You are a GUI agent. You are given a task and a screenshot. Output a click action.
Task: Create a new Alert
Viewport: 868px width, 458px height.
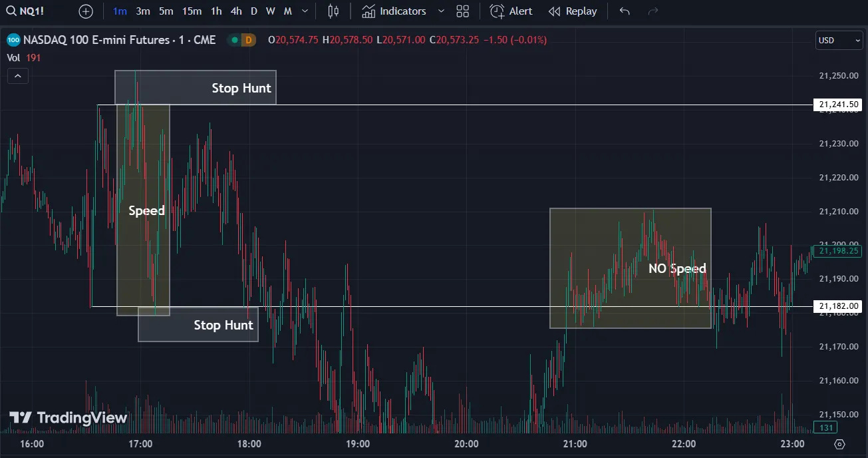(511, 11)
